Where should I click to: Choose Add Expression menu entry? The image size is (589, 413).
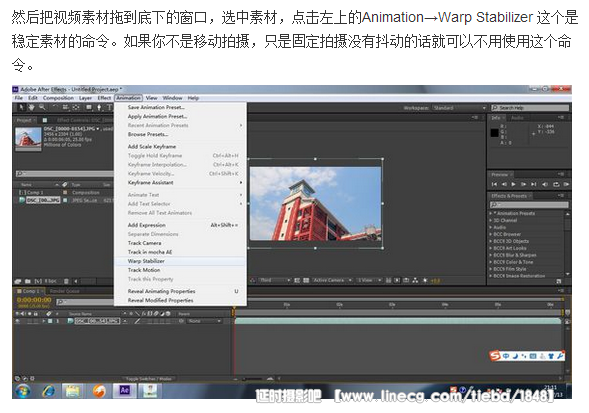(180, 225)
